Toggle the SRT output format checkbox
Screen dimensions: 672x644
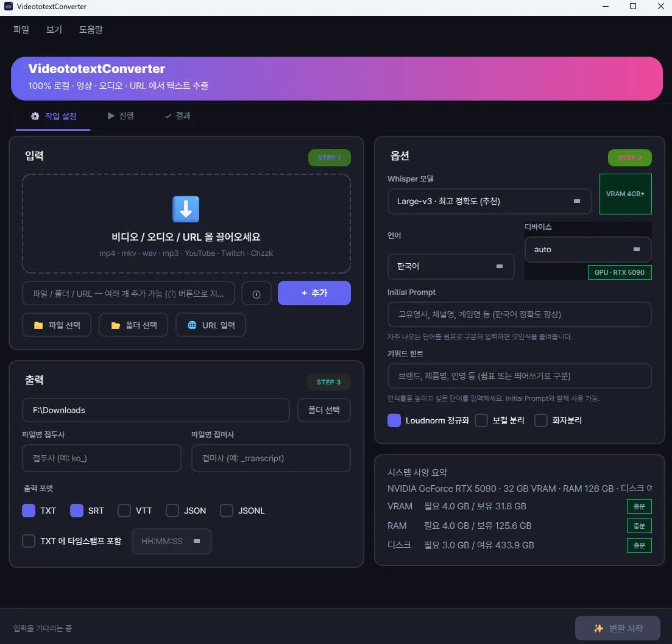77,511
